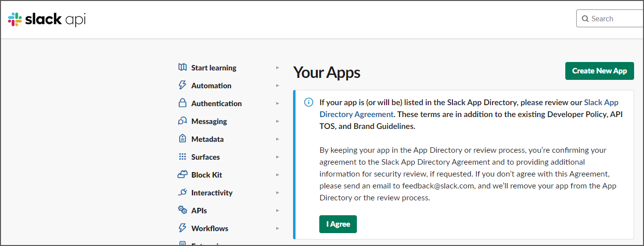Open the Interactivity menu item
The height and width of the screenshot is (246, 644).
click(212, 193)
